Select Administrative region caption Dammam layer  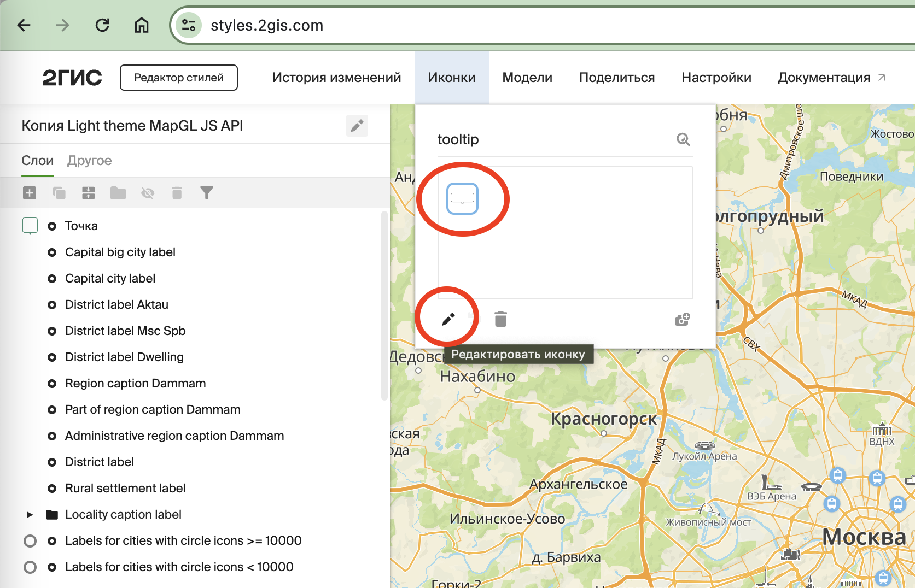tap(174, 436)
